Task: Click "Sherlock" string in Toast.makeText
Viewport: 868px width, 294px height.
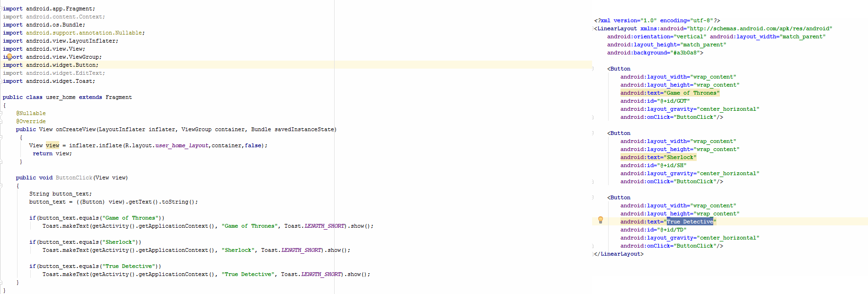Action: [238, 250]
